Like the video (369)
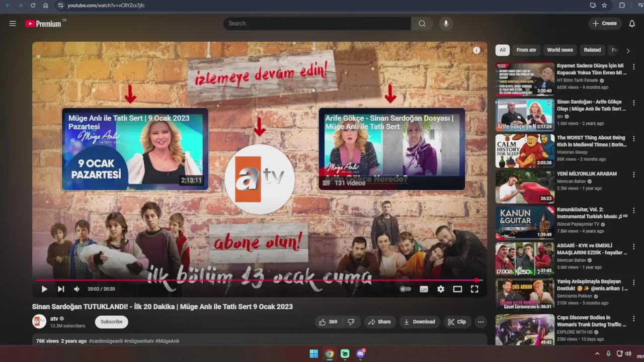The height and width of the screenshot is (362, 644). (328, 322)
